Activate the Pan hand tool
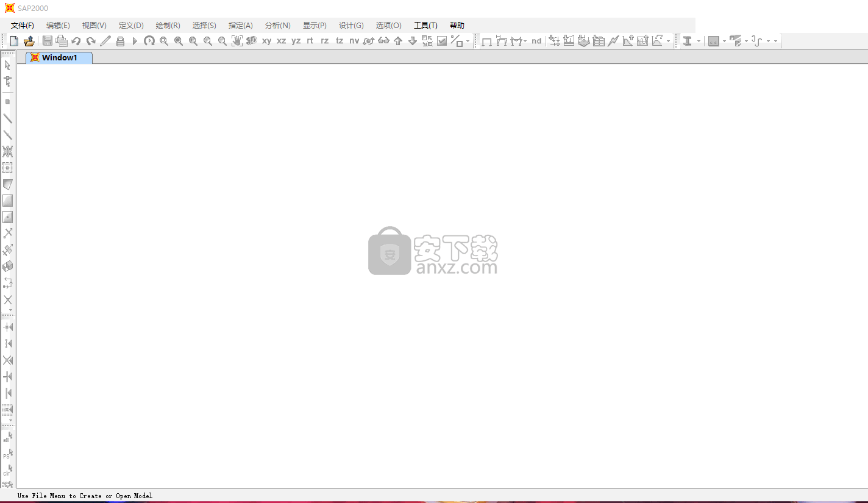The height and width of the screenshot is (503, 868). (x=237, y=41)
